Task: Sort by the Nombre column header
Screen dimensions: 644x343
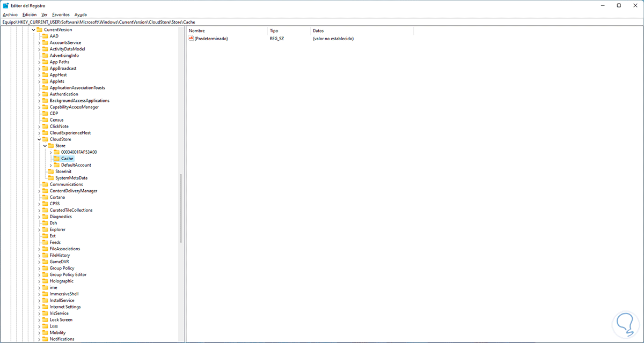Action: pyautogui.click(x=227, y=31)
